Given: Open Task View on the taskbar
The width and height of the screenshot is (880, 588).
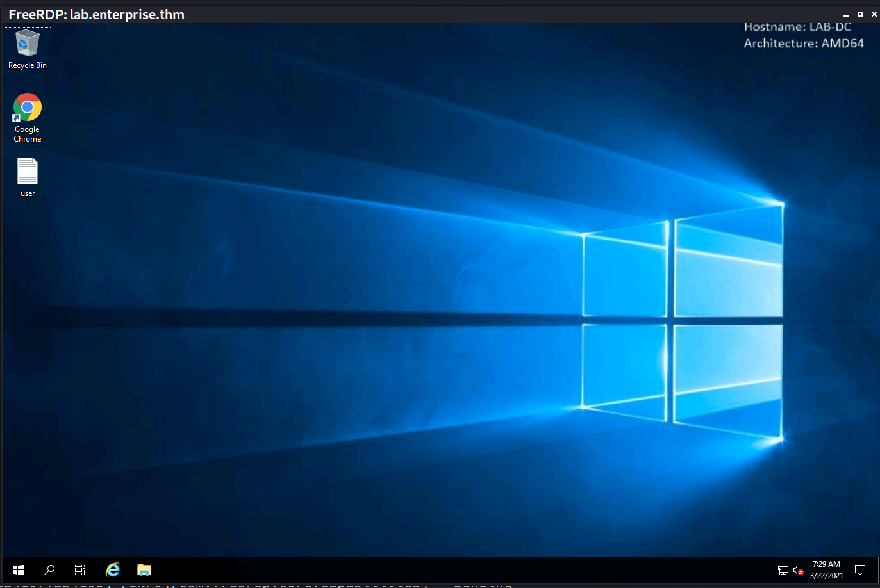Looking at the screenshot, I should (80, 569).
